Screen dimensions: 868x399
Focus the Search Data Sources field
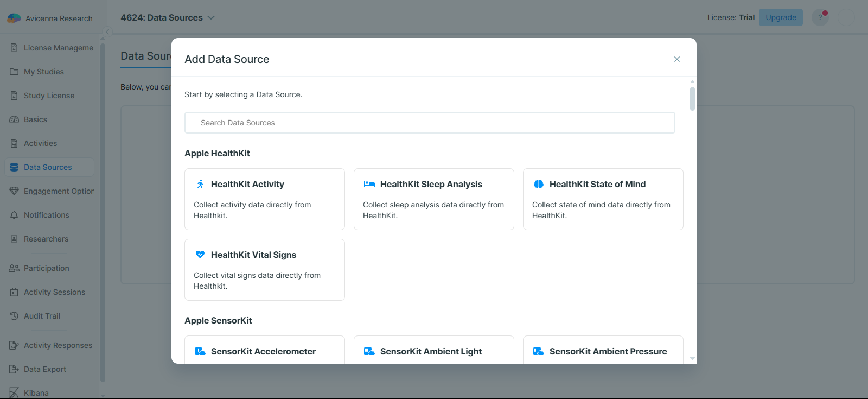point(430,123)
